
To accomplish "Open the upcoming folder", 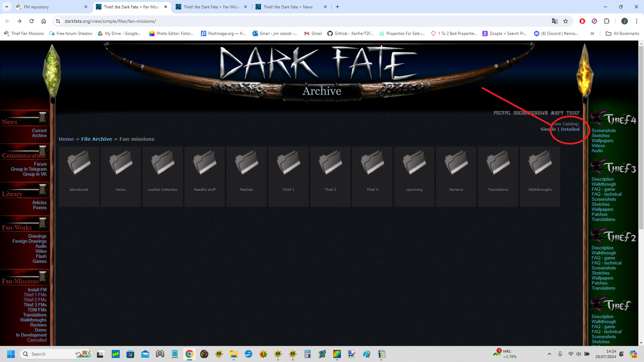I will click(414, 176).
